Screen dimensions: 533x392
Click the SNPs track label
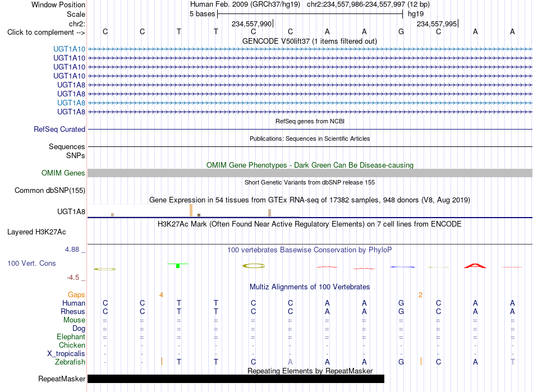tap(76, 155)
